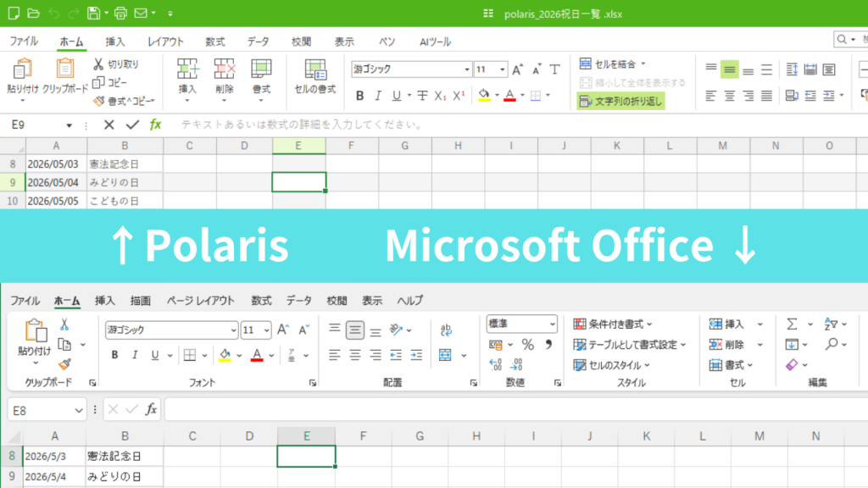
Task: Click Excel テーブルとして書式設定 button
Action: 630,345
